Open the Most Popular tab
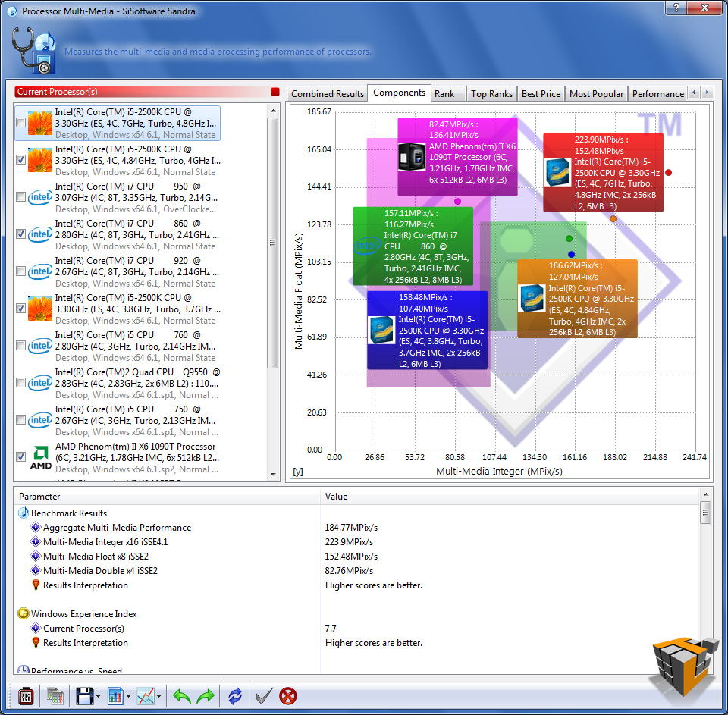The width and height of the screenshot is (728, 715). [x=596, y=94]
